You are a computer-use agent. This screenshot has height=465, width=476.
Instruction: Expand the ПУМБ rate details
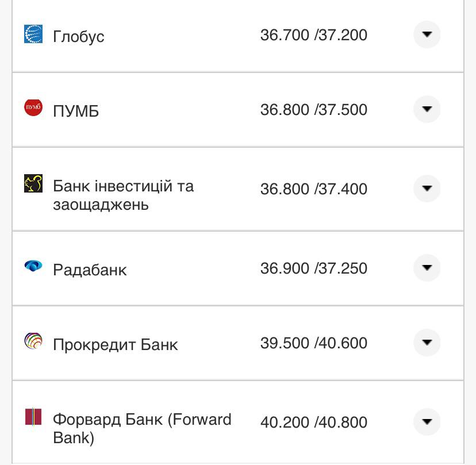(427, 109)
